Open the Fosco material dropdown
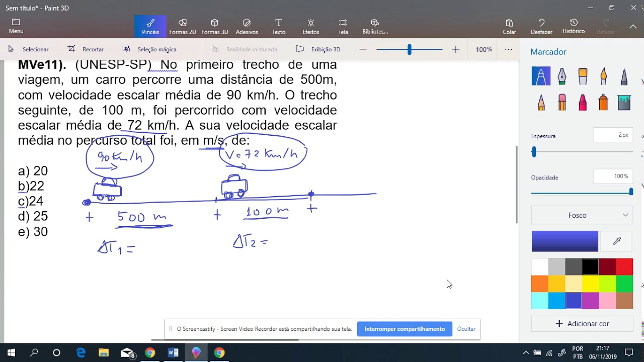 [x=582, y=215]
